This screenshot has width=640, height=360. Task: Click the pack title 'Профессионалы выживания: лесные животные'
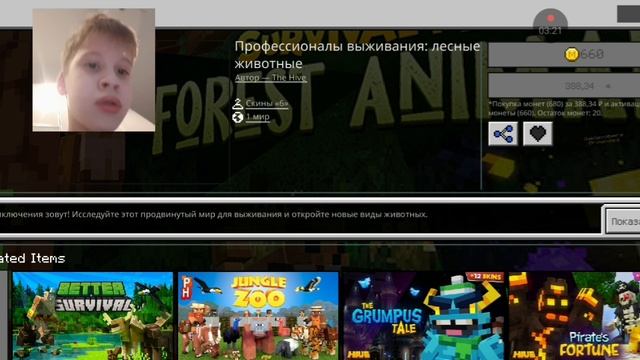(x=357, y=55)
